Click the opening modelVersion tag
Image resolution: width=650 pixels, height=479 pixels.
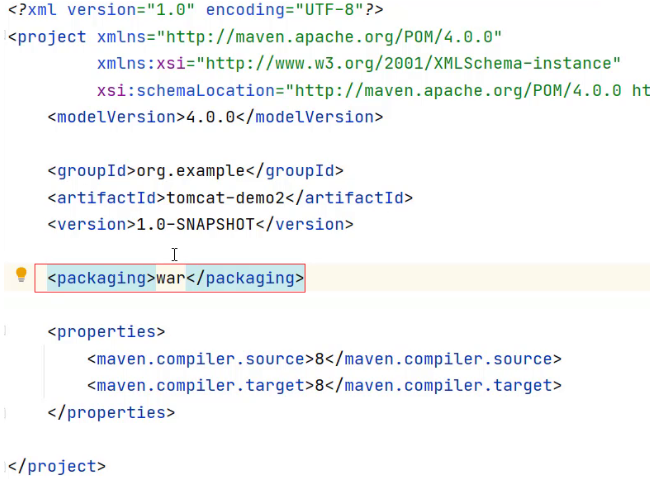tap(116, 117)
